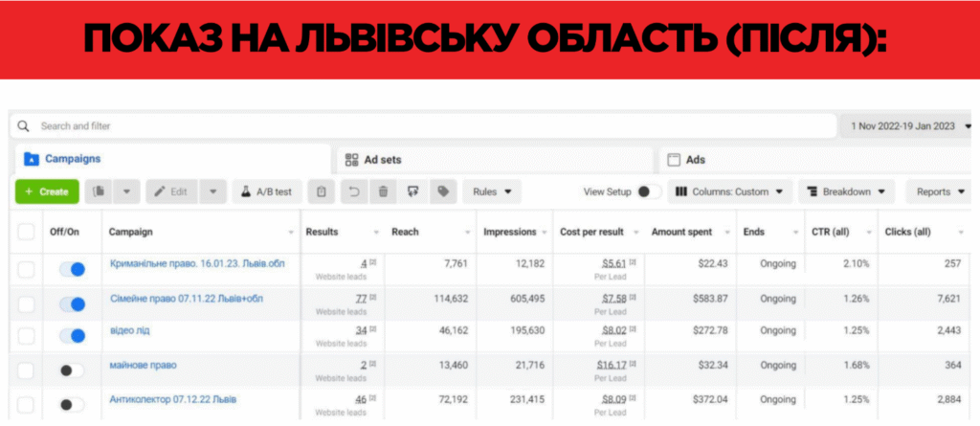
Task: Open the Сімейне право 07.11.22 campaign link
Action: (187, 299)
